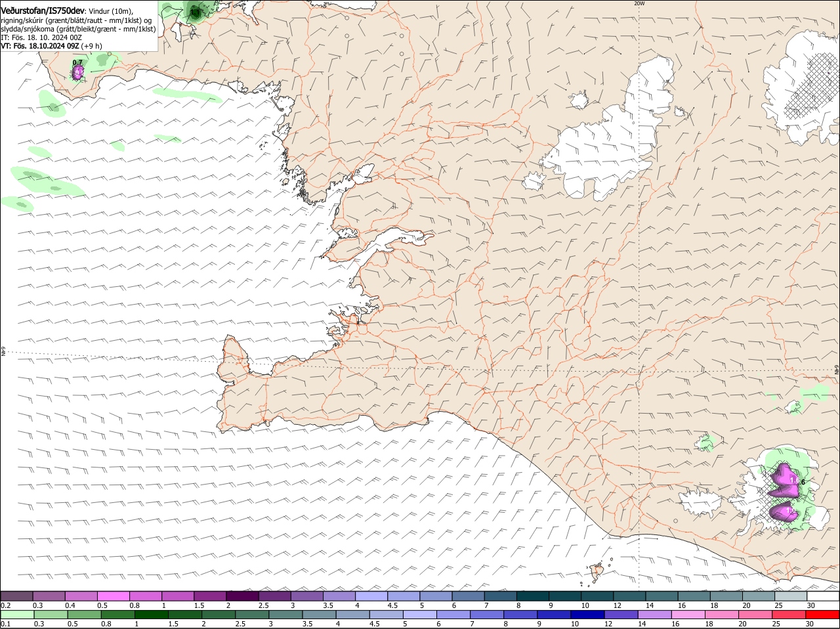This screenshot has height=629, width=840.
Task: Click the Veðurstofan/IS750dev title text
Action: coord(43,11)
